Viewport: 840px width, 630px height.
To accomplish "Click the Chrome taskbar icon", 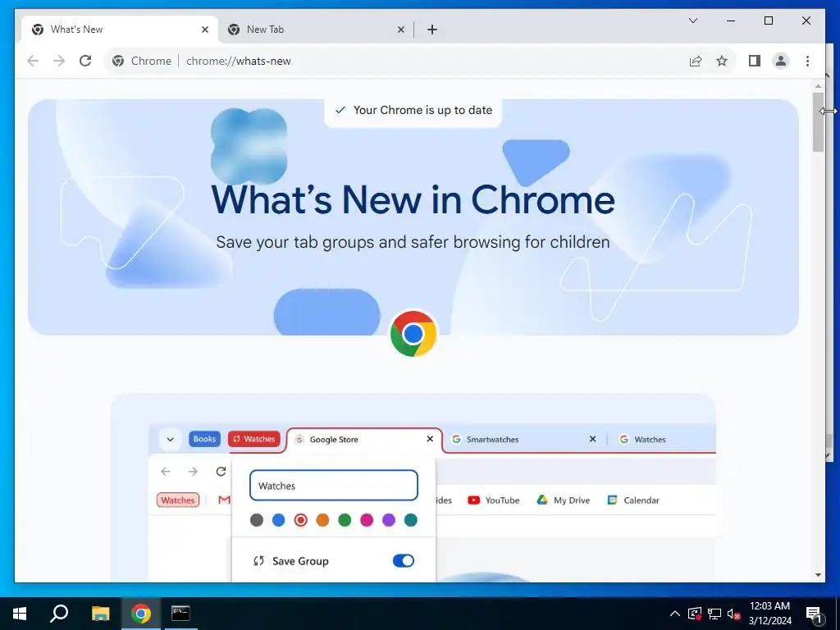I will point(140,614).
